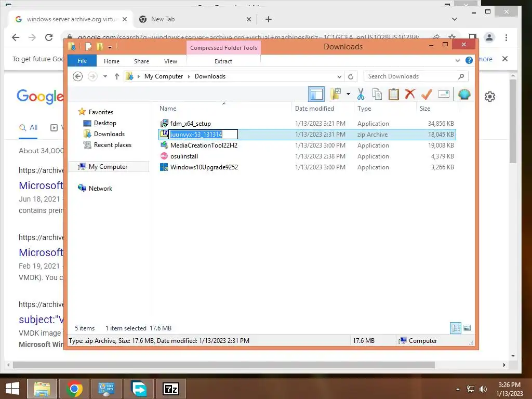The image size is (532, 399).
Task: Open Windows Start button
Action: coord(12,389)
